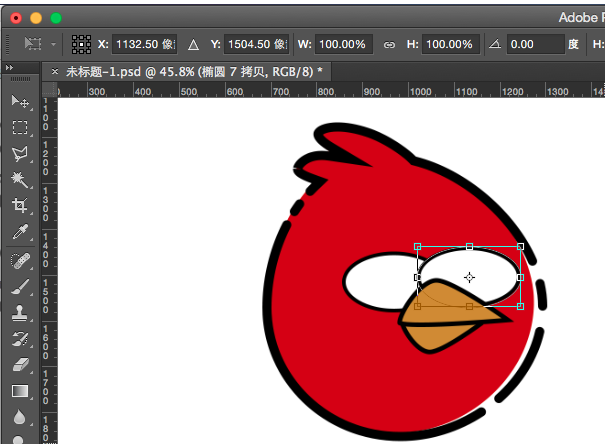Click the left-middle transform handle
Screen dimensions: 605x444
(x=417, y=277)
